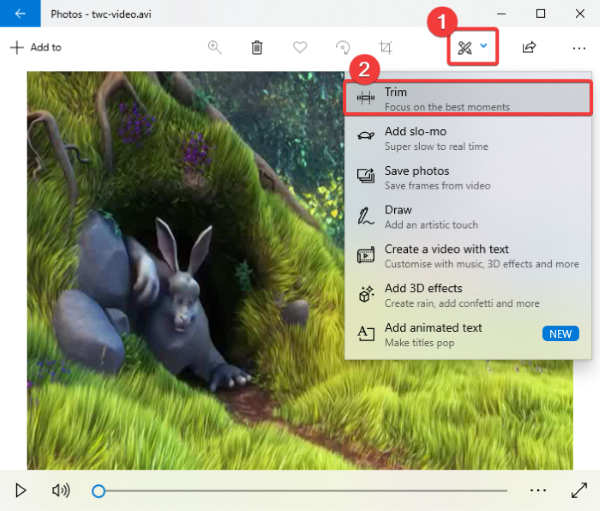This screenshot has height=511, width=600.
Task: Enter fullscreen with the expand arrows icon
Action: (579, 490)
